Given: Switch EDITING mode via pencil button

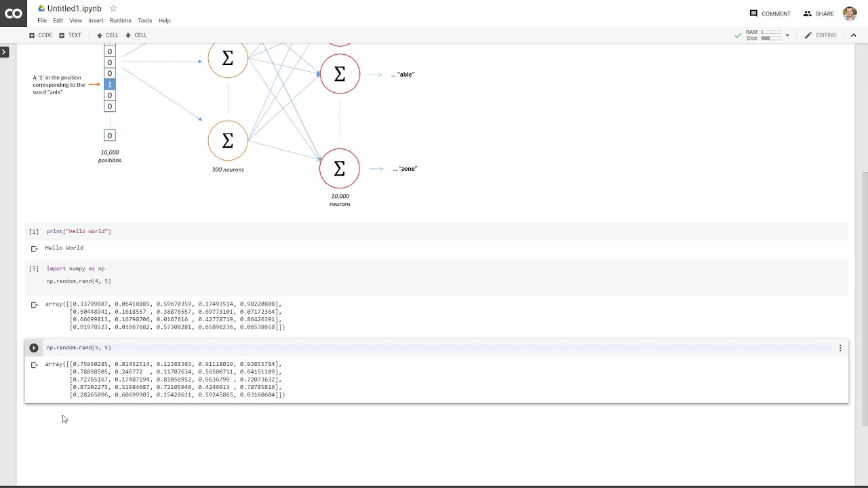Looking at the screenshot, I should (x=821, y=35).
